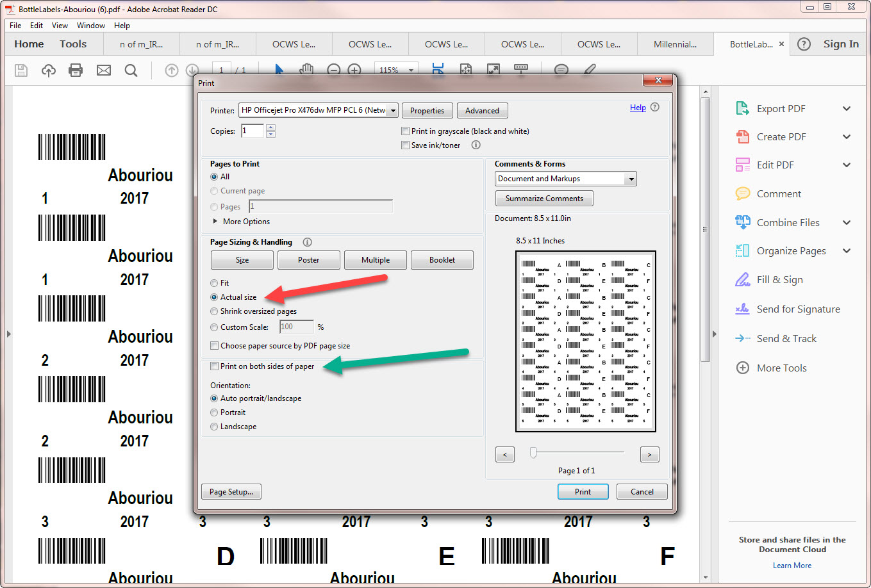Screen dimensions: 871x588
Task: Expand the Edit PDF chevron
Action: 847,165
